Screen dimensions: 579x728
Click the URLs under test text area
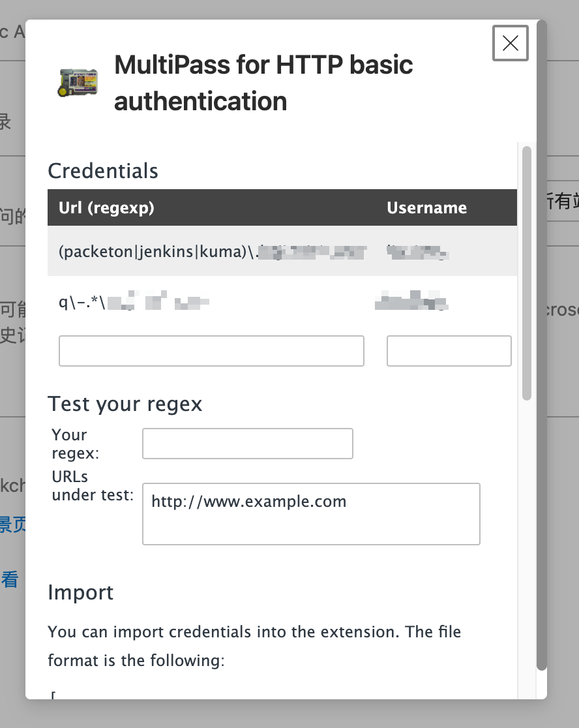click(311, 513)
